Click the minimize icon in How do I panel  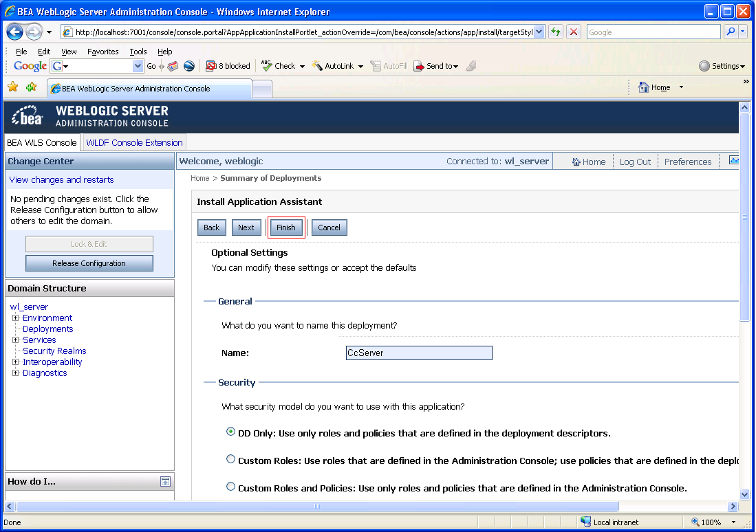click(165, 481)
